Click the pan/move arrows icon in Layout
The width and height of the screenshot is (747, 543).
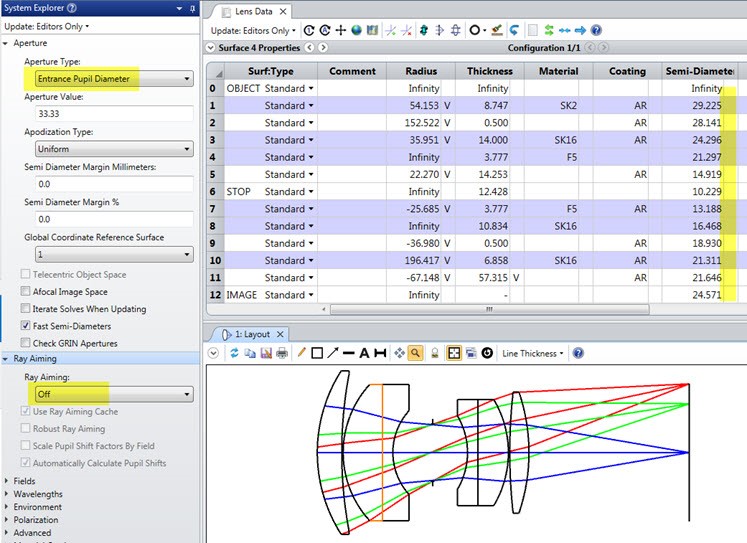click(x=399, y=353)
